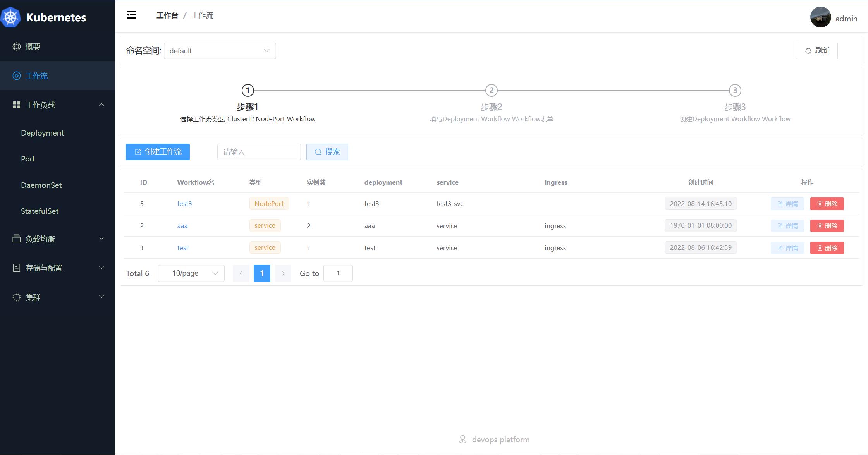868x455 pixels.
Task: Open the Deployment sidebar item
Action: pos(42,133)
